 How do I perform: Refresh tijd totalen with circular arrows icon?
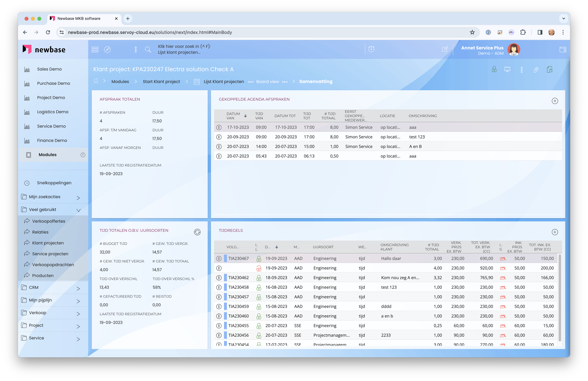click(x=197, y=232)
